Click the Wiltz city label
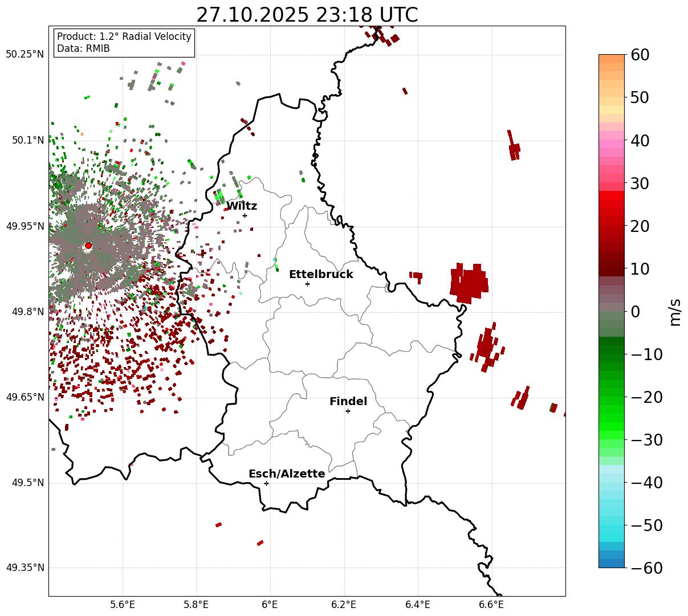The width and height of the screenshot is (688, 616). click(x=242, y=206)
